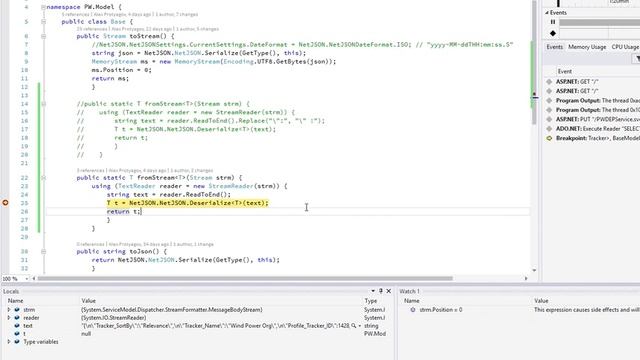Click the diamond icon beside ADO.NET event
The image size is (640, 360).
(x=549, y=129)
